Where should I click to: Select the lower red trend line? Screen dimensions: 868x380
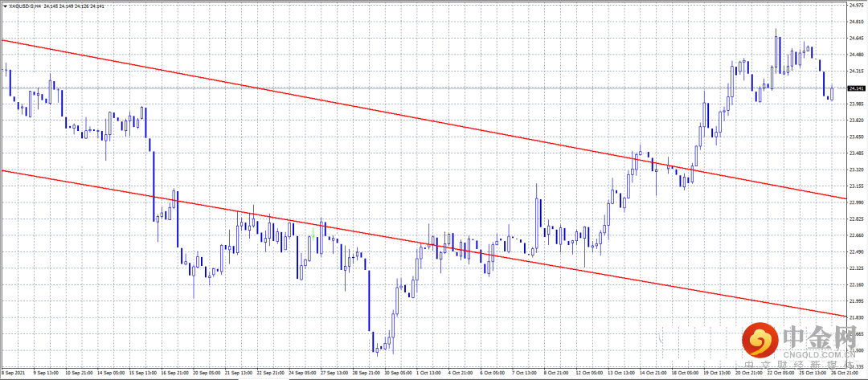coord(424,243)
